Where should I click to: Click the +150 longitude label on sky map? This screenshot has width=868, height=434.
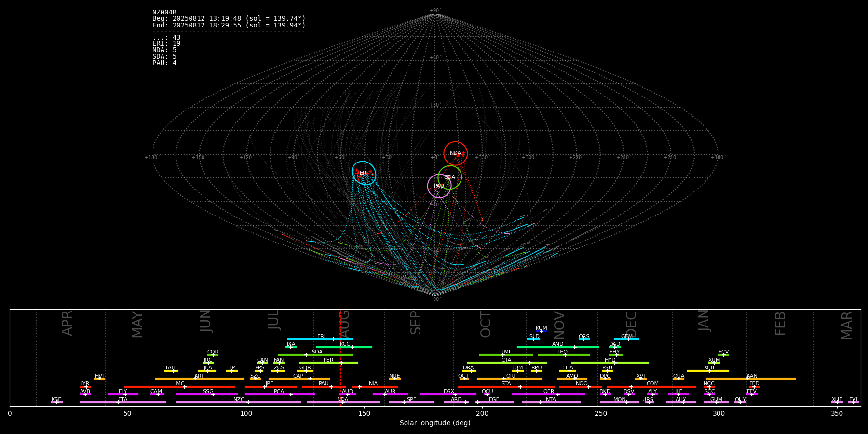pos(198,158)
